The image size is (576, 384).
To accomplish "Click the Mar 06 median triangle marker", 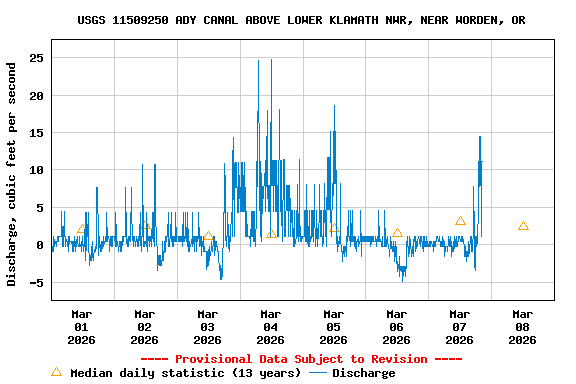I will pos(397,233).
